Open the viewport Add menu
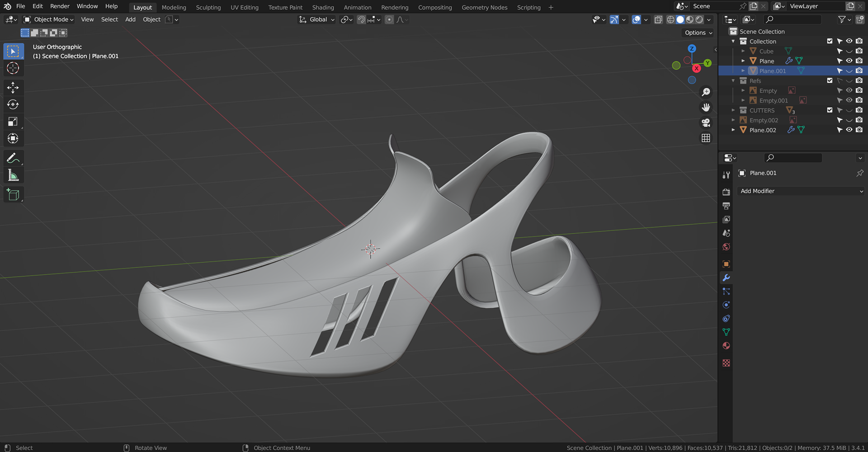This screenshot has height=452, width=868. coord(130,19)
